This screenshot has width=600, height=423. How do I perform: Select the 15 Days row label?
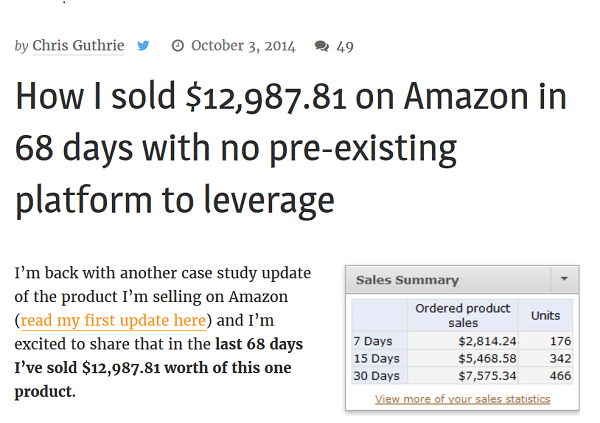tap(376, 358)
